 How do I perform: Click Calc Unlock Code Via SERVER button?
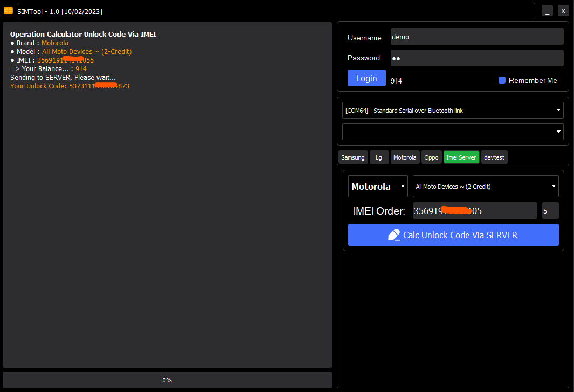[x=453, y=235]
